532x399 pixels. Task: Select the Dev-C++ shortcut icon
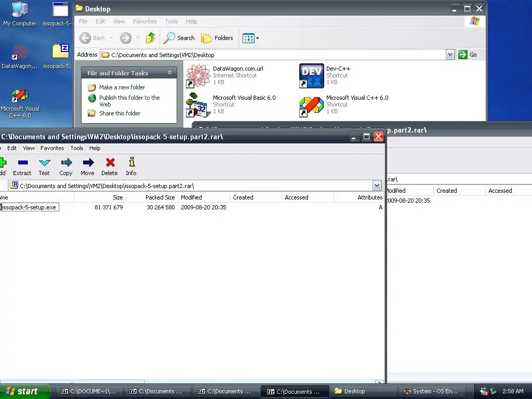[312, 76]
